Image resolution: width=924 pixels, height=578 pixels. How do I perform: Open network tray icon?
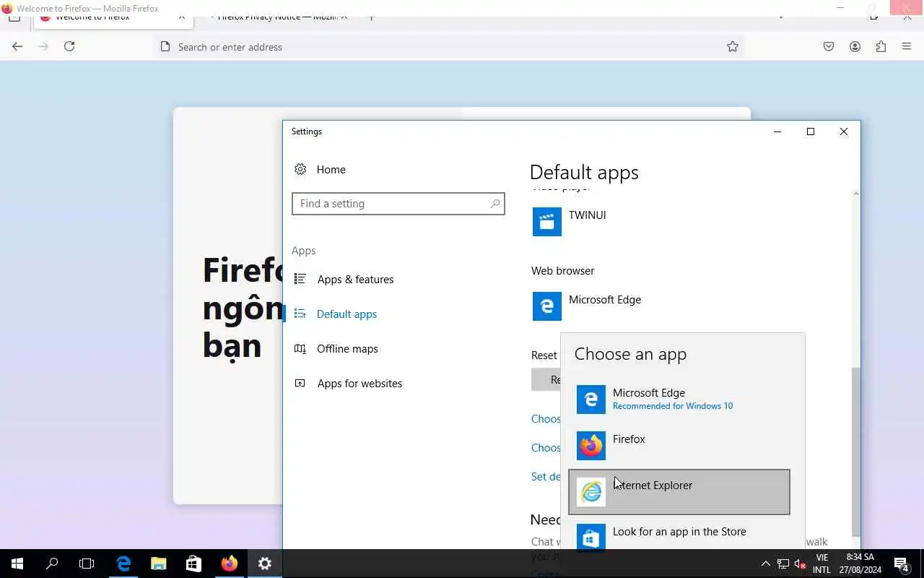pos(783,564)
